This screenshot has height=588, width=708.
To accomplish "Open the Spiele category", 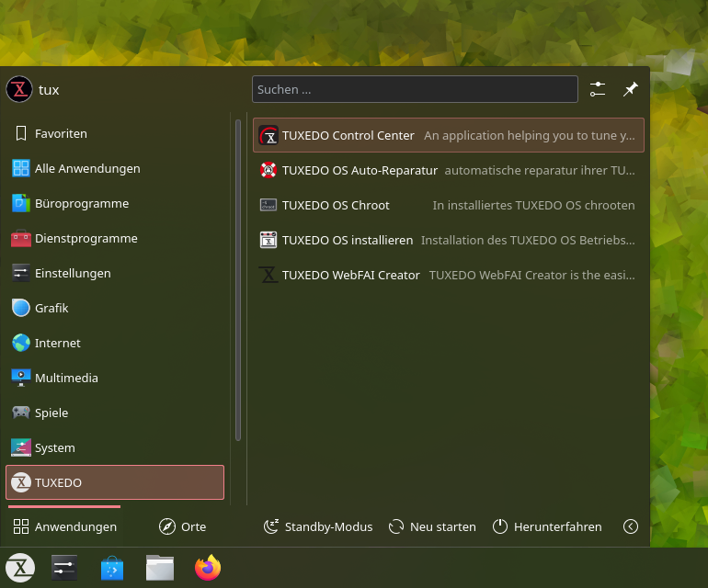I will (x=115, y=413).
